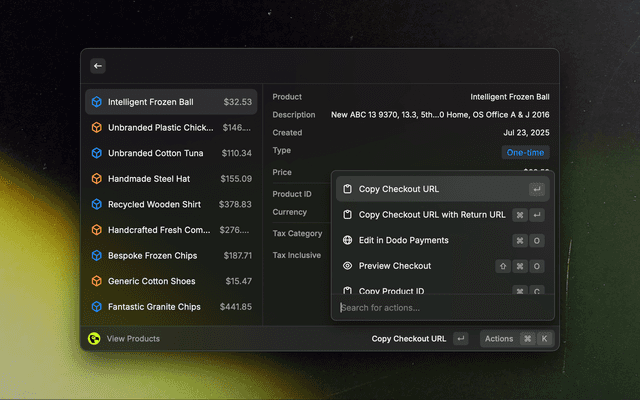The height and width of the screenshot is (400, 640).
Task: Click the cube icon beside Fantastic Granite Chips
Action: (x=96, y=307)
